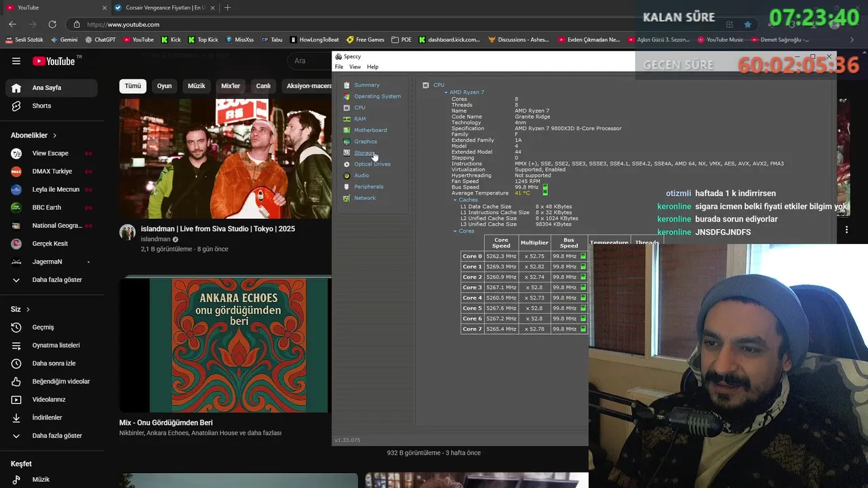868x488 pixels.
Task: Toggle Core 0 bus speed graph icon
Action: click(x=583, y=256)
